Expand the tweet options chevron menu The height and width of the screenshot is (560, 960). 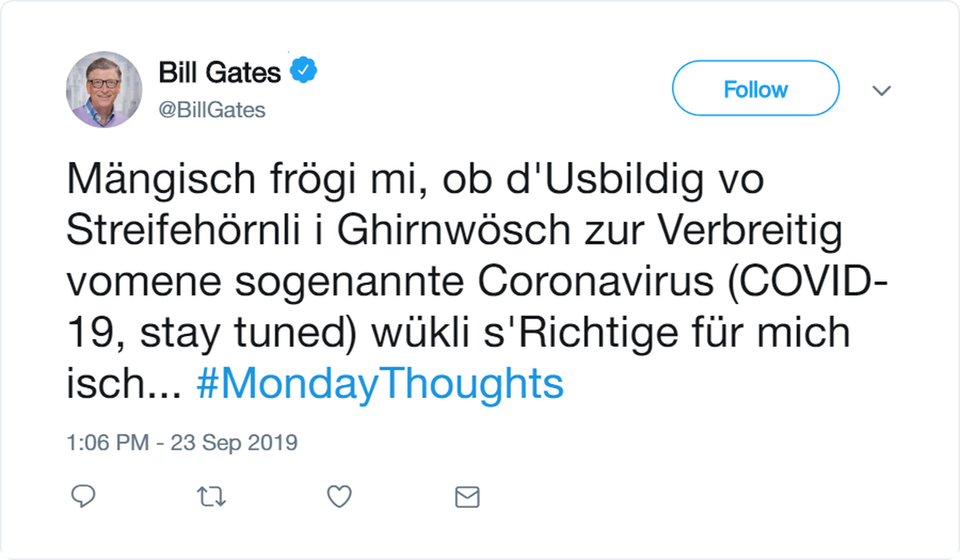point(881,91)
